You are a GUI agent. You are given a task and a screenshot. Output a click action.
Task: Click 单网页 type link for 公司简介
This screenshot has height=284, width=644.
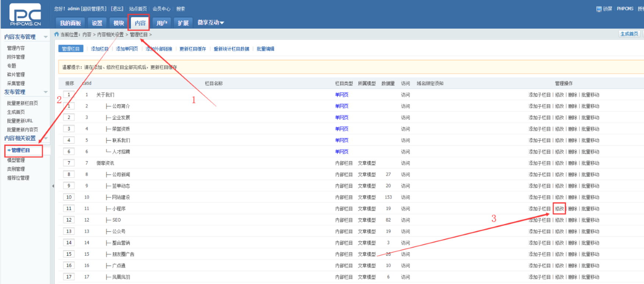pos(342,106)
